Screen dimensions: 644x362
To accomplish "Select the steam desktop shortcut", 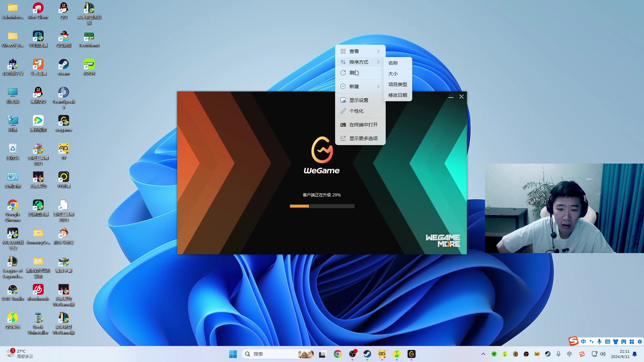I will coord(63,67).
